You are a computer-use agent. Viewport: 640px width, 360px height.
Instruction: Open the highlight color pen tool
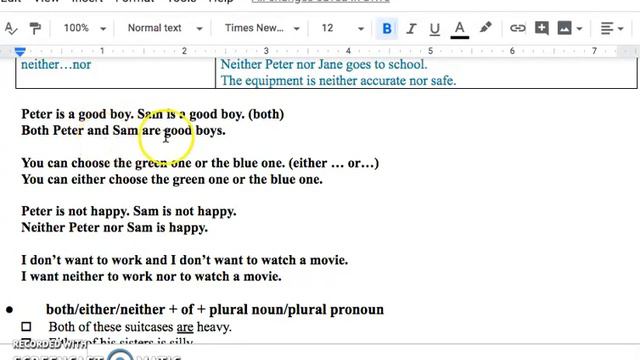point(485,28)
